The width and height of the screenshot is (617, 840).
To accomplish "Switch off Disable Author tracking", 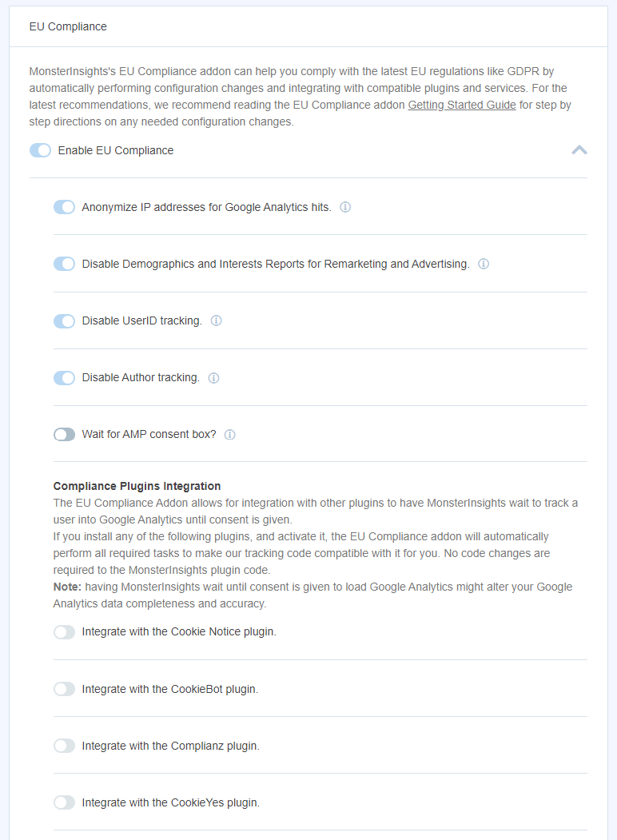I will coord(64,377).
